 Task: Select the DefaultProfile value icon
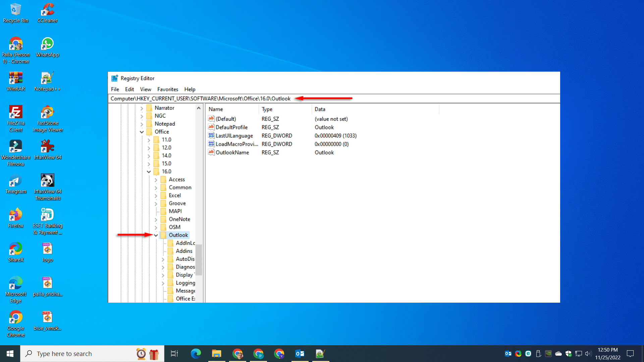point(211,127)
